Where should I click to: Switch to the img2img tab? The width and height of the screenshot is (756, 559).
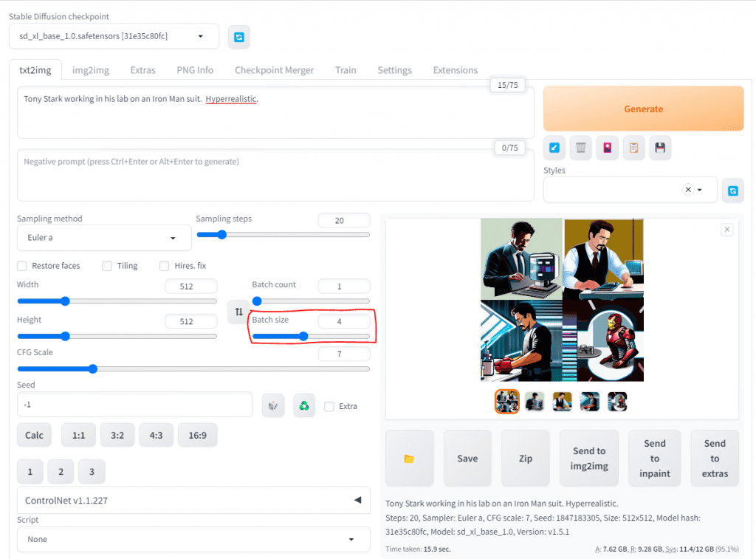point(91,70)
